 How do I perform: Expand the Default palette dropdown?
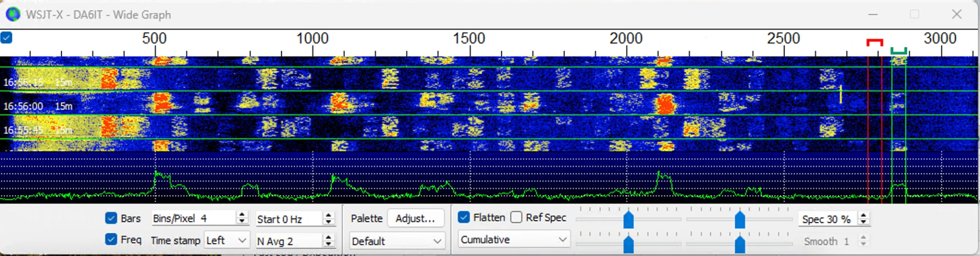(397, 241)
